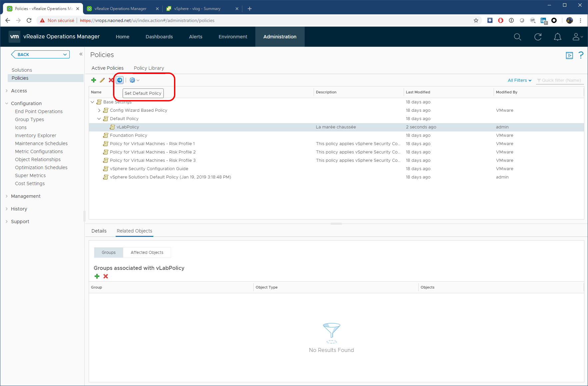Remove group with red X icon

pos(106,276)
